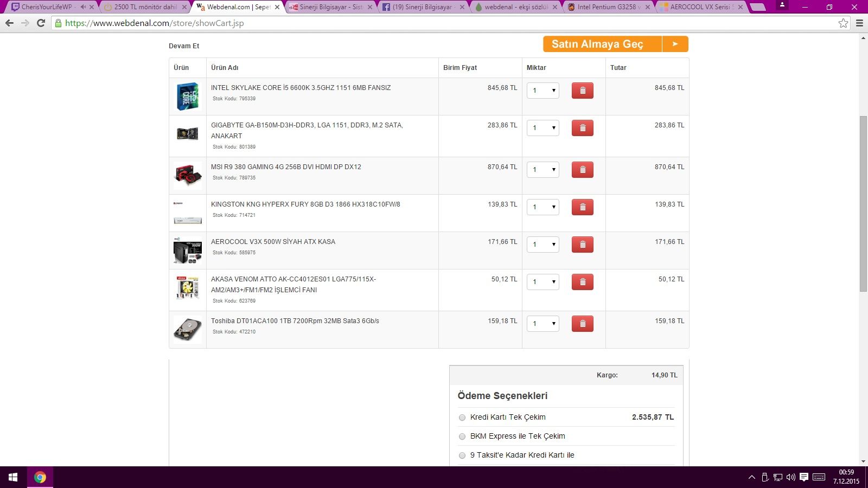The width and height of the screenshot is (868, 488).
Task: Open the volume control in system tray
Action: (x=790, y=477)
